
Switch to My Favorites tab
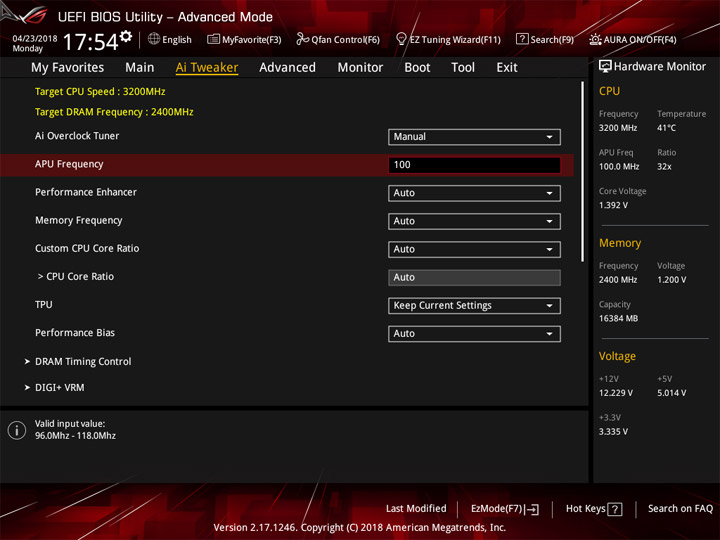pos(68,68)
